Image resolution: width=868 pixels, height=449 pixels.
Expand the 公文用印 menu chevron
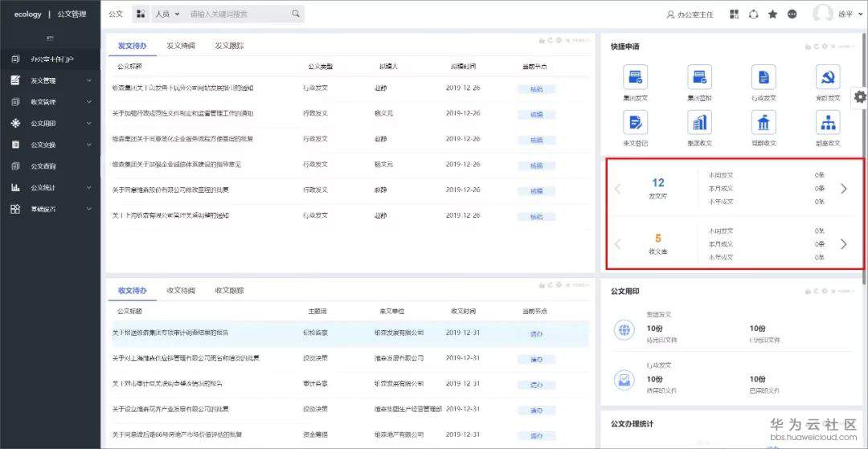(90, 124)
